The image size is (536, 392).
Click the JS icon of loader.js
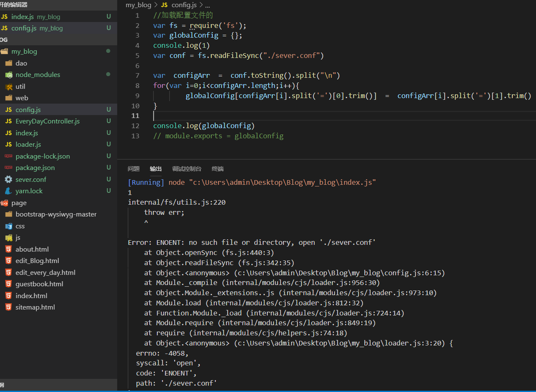(x=8, y=145)
